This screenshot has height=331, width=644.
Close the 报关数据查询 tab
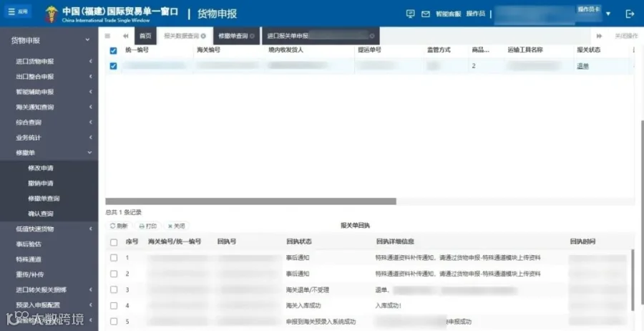click(x=203, y=37)
